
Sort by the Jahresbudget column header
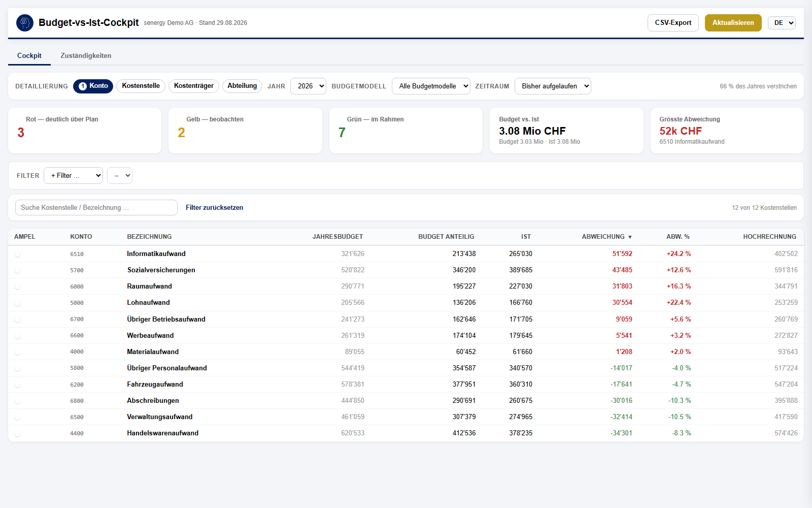(337, 237)
